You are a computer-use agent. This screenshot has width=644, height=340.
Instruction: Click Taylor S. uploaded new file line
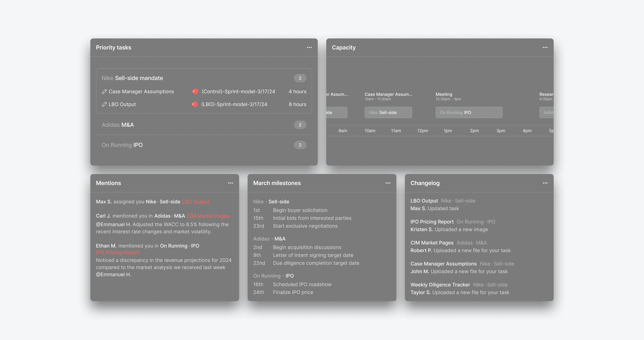coord(460,292)
